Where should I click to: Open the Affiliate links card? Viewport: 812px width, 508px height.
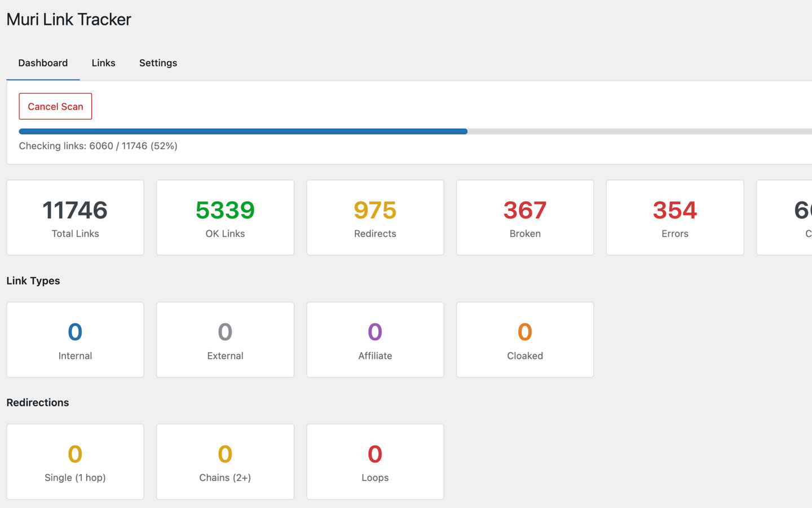[x=375, y=339]
